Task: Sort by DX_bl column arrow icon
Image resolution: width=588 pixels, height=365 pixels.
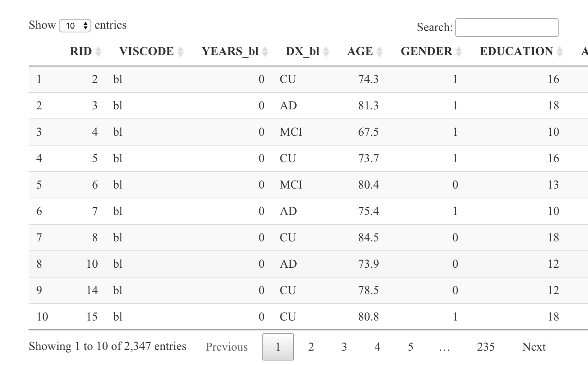Action: tap(326, 52)
